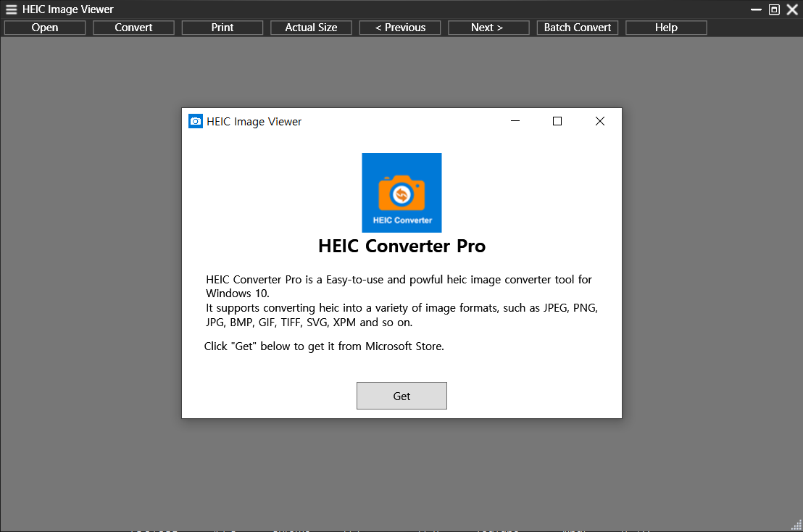Open the Help toolbar button
Image resolution: width=803 pixels, height=532 pixels.
coord(666,28)
